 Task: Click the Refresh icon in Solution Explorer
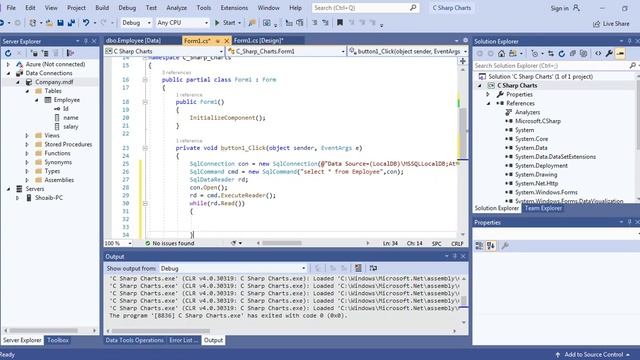(x=562, y=53)
